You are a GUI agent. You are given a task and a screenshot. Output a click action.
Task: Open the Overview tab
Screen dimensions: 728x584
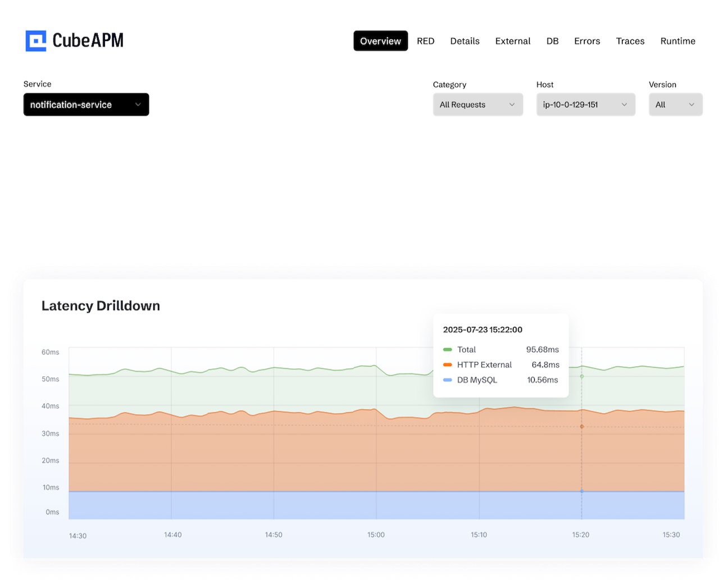click(380, 41)
